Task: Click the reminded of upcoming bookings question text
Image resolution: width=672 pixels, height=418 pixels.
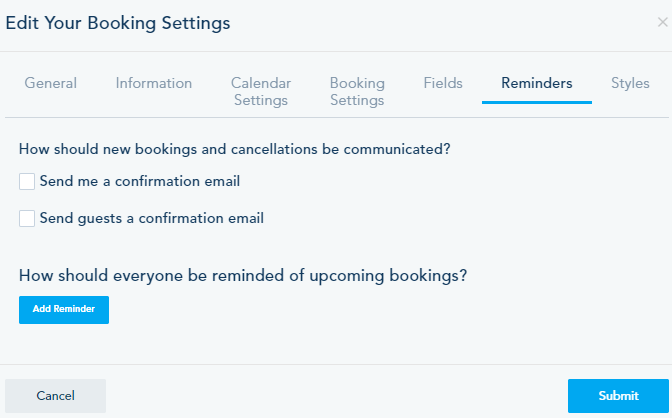Action: pos(243,275)
